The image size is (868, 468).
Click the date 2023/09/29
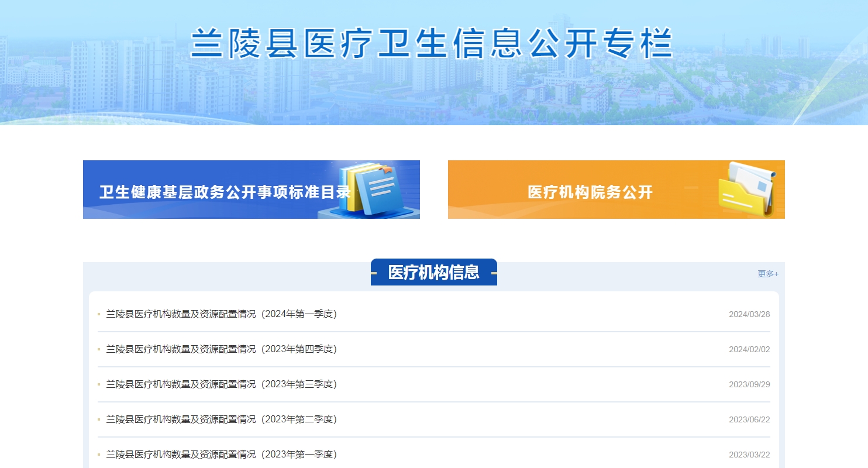click(749, 384)
